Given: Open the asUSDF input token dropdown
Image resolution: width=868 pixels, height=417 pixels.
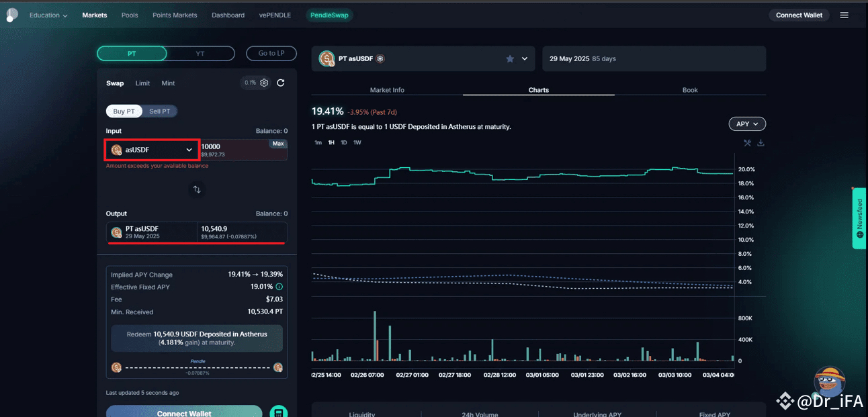Looking at the screenshot, I should (x=153, y=150).
